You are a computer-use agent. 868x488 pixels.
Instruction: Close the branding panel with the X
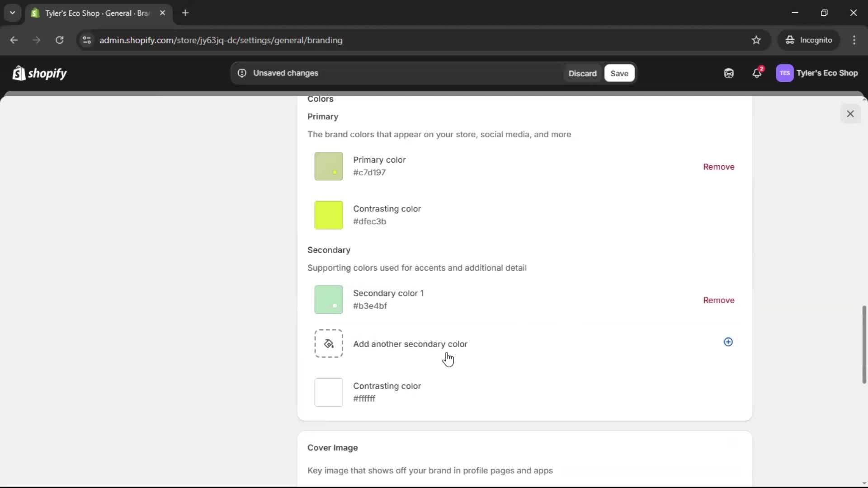(851, 113)
